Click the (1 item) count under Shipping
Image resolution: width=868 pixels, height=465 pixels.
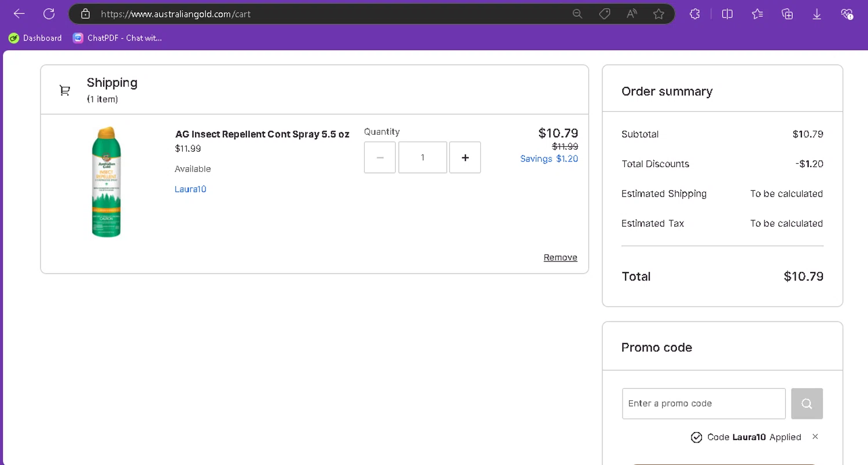[x=102, y=99]
